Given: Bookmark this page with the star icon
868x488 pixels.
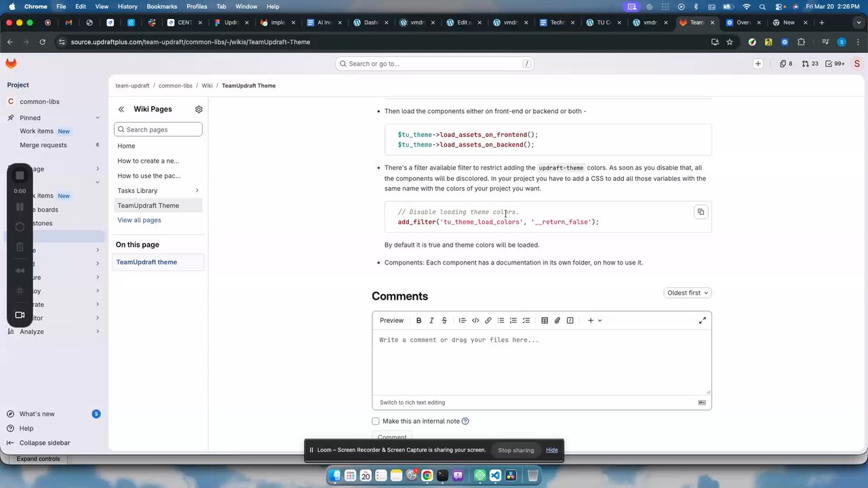Looking at the screenshot, I should pyautogui.click(x=730, y=42).
